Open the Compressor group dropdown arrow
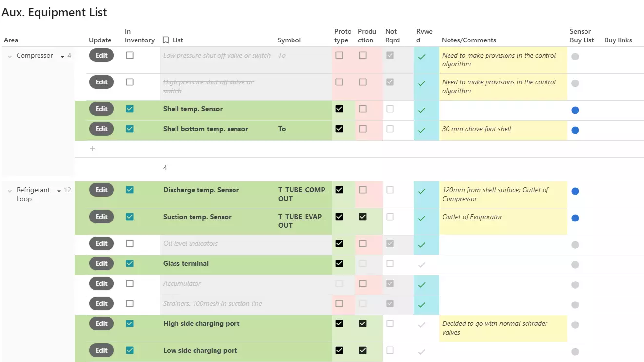 (x=62, y=57)
